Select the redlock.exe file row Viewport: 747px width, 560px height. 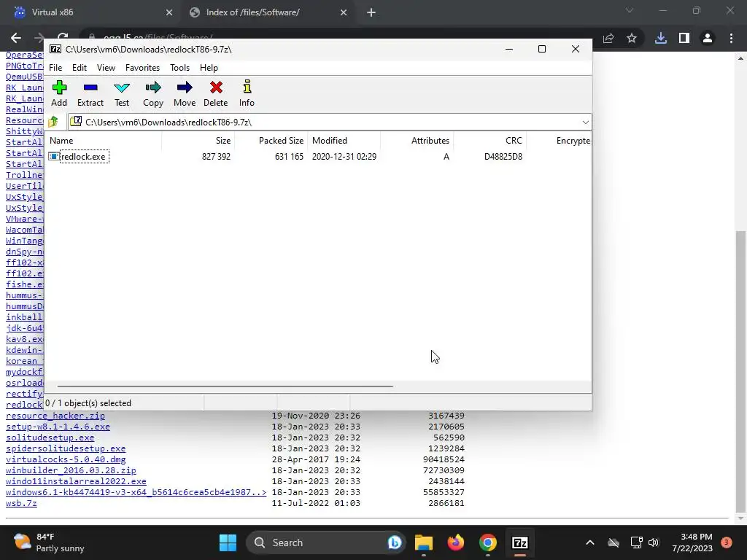click(x=318, y=157)
